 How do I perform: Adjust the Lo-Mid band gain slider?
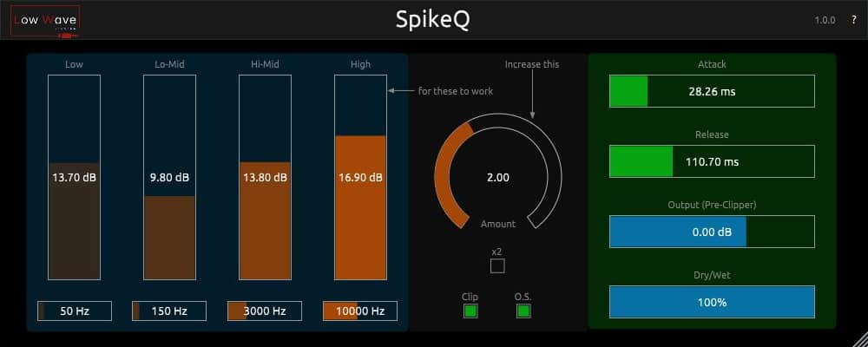pyautogui.click(x=169, y=177)
